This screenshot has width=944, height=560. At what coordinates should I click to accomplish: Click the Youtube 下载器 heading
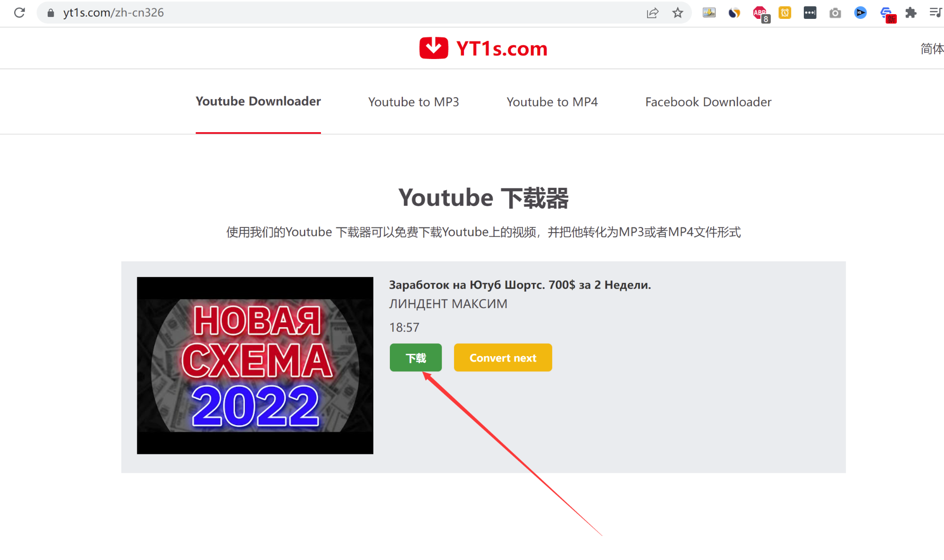(x=483, y=198)
